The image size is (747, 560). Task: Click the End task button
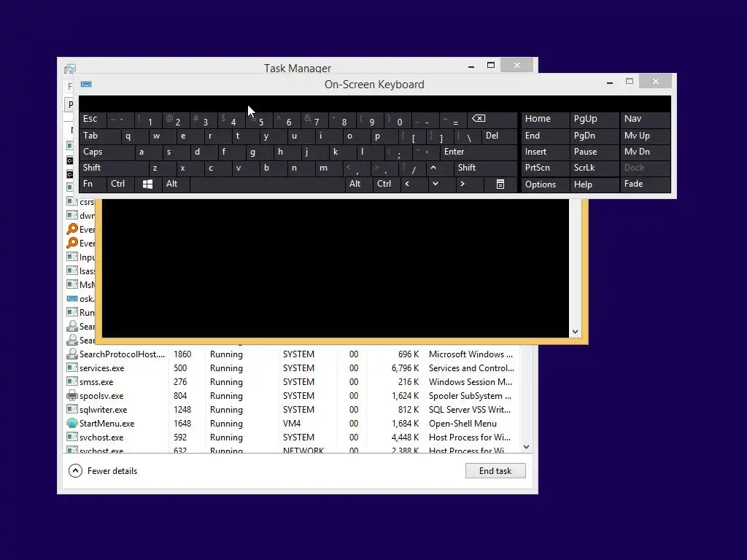point(495,470)
